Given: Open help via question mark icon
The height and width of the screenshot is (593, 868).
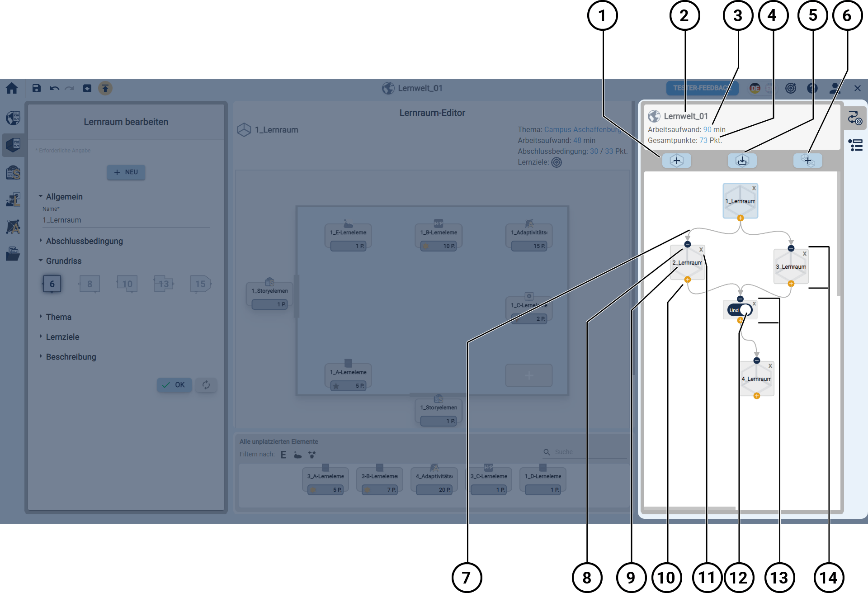Looking at the screenshot, I should [812, 88].
